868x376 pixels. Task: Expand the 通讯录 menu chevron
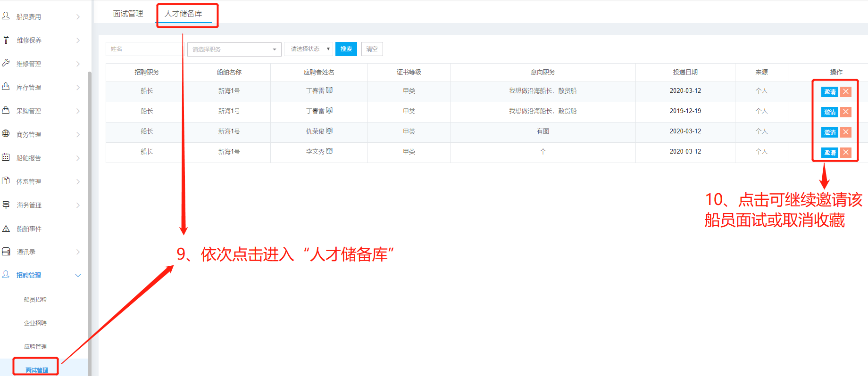(78, 252)
